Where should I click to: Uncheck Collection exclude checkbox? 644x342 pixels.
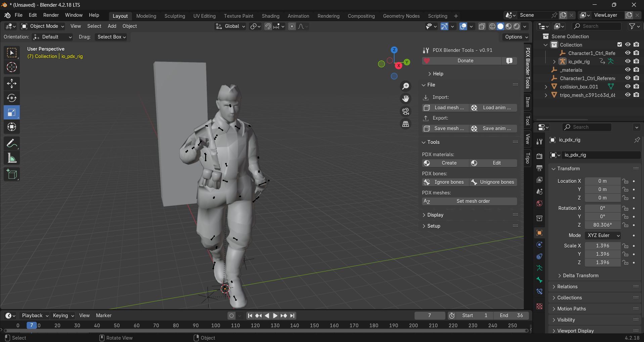coord(619,45)
